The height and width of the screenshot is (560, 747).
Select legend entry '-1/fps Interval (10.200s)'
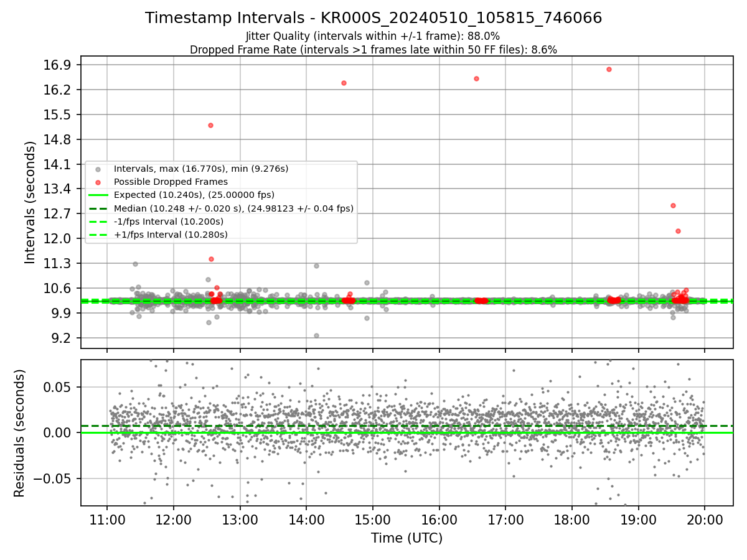168,222
